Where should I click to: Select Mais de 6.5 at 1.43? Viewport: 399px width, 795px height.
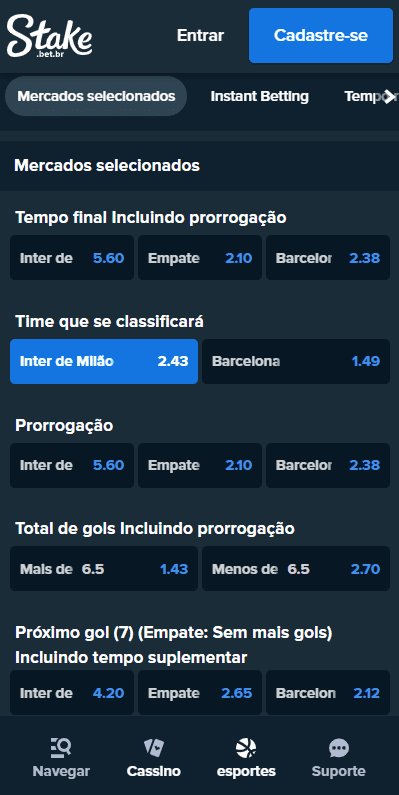104,568
